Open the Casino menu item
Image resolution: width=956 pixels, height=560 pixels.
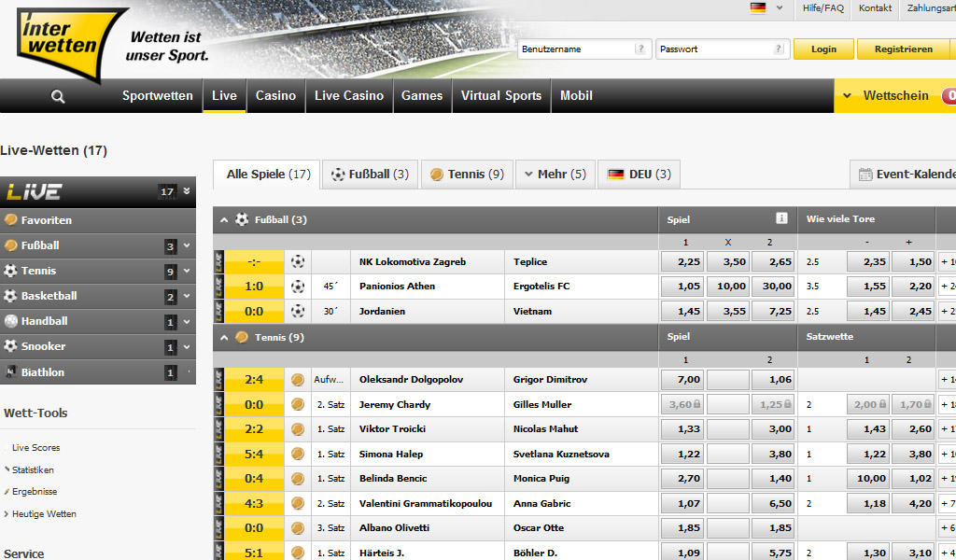pos(275,96)
